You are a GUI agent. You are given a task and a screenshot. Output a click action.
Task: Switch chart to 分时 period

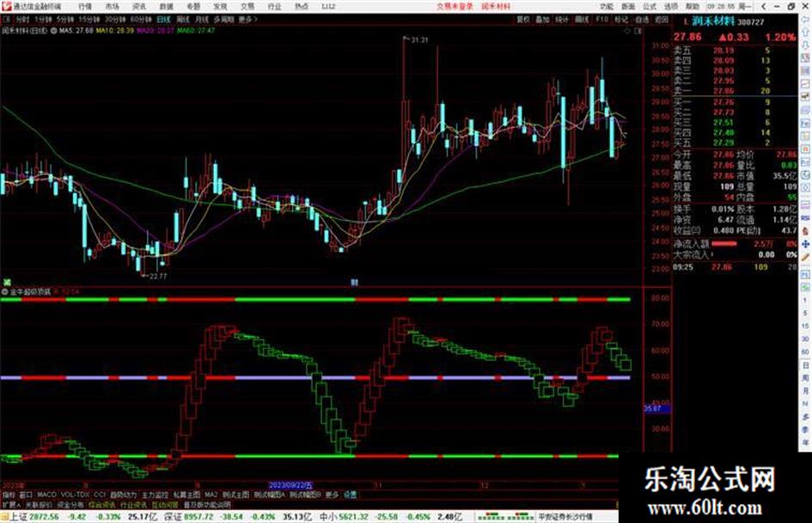click(x=22, y=19)
